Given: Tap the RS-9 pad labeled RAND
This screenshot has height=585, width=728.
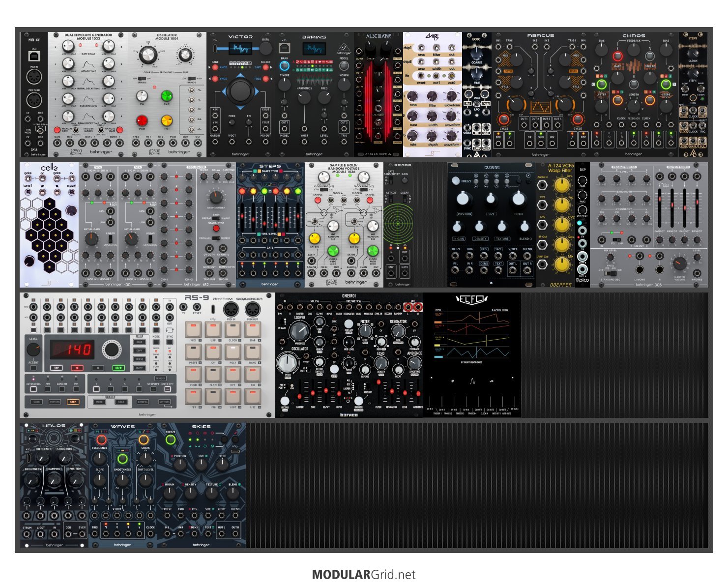Looking at the screenshot, I should coord(253,351).
